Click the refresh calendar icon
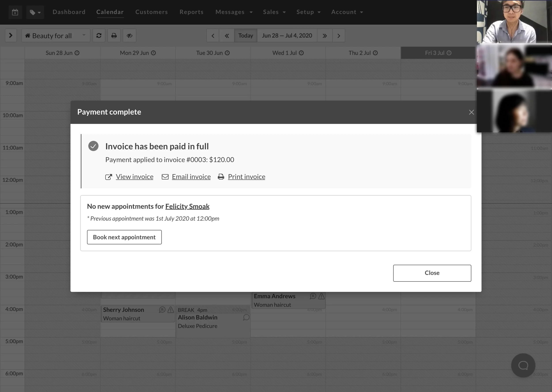This screenshot has height=392, width=552. click(99, 36)
